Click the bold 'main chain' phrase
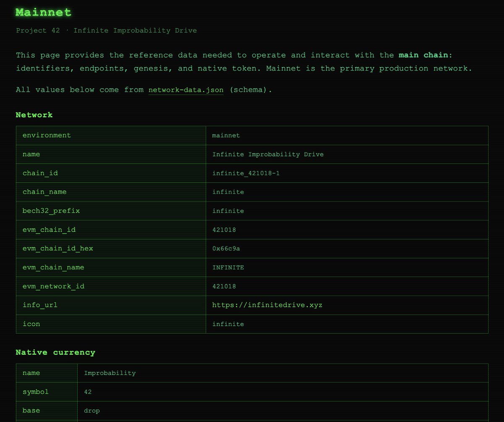Image resolution: width=504 pixels, height=422 pixels. [x=423, y=55]
